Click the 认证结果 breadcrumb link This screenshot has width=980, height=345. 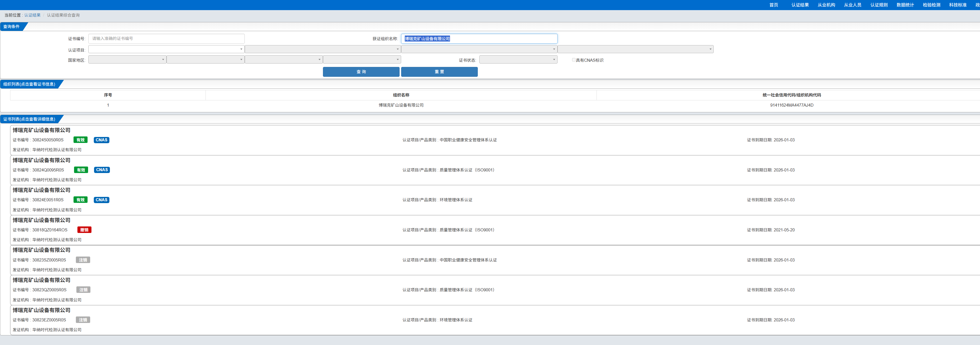tap(32, 15)
